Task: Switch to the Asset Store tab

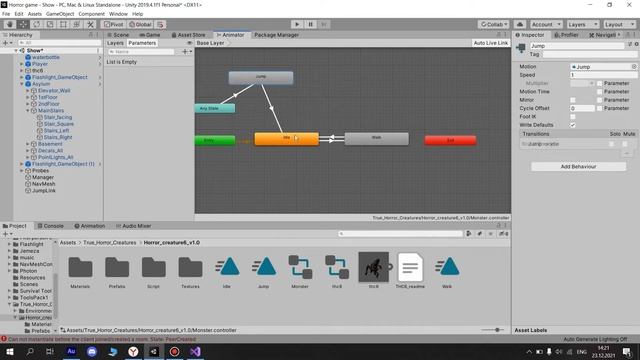Action: pos(189,35)
